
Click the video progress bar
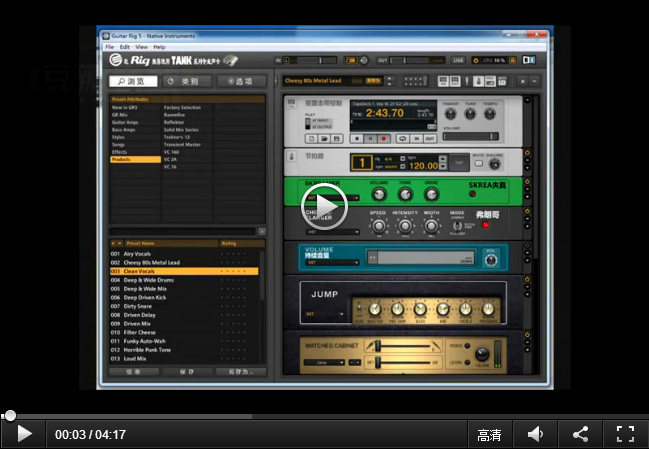click(324, 416)
